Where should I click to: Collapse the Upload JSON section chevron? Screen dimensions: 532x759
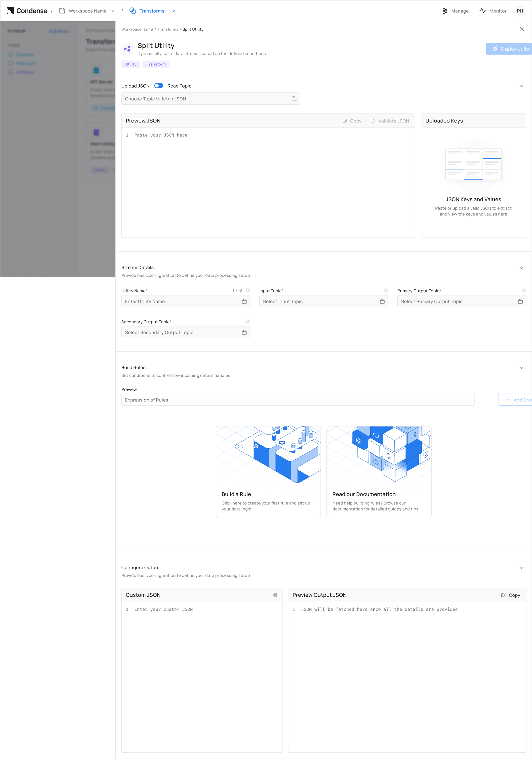(x=521, y=86)
